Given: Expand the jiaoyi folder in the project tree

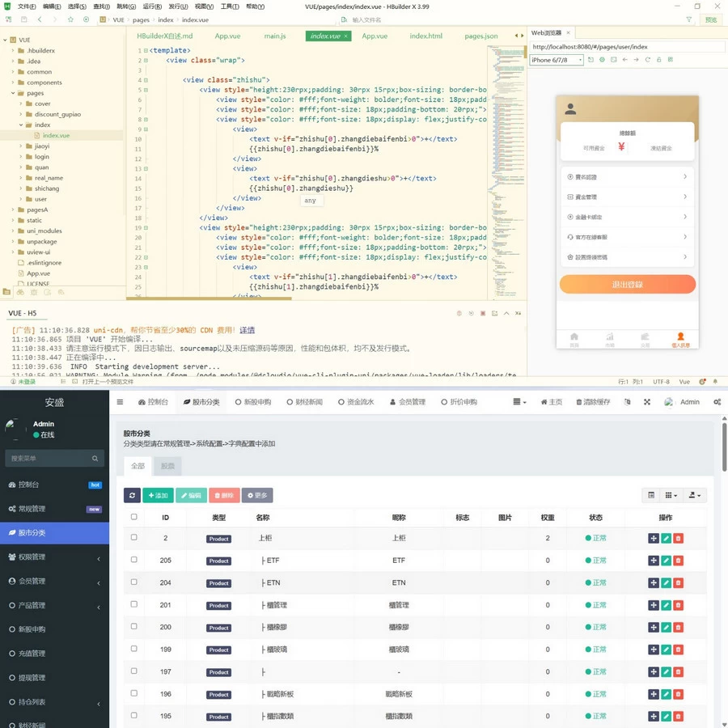Looking at the screenshot, I should point(21,146).
